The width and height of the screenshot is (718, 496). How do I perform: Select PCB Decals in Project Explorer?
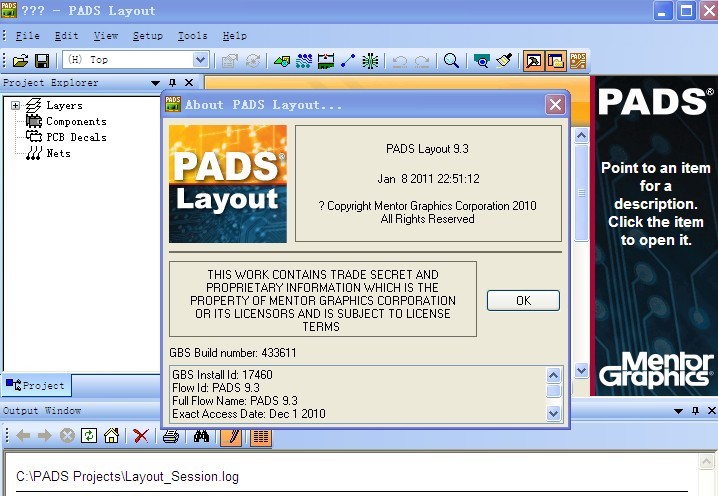(76, 137)
